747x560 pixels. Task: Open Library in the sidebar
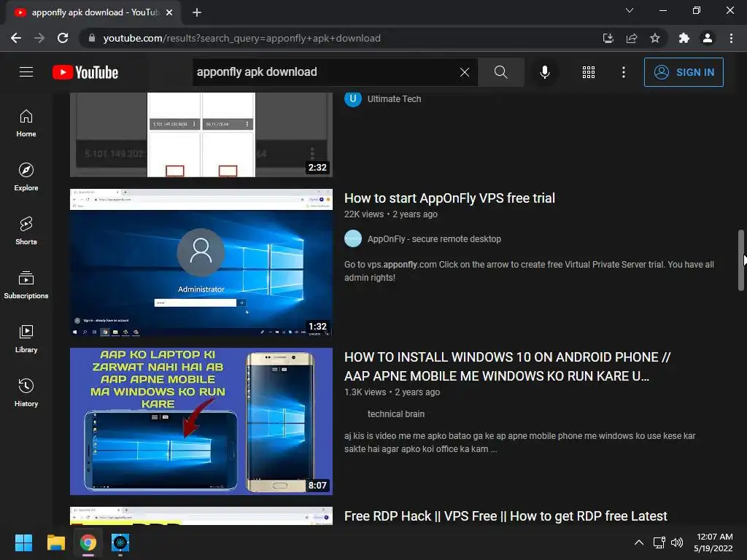26,338
